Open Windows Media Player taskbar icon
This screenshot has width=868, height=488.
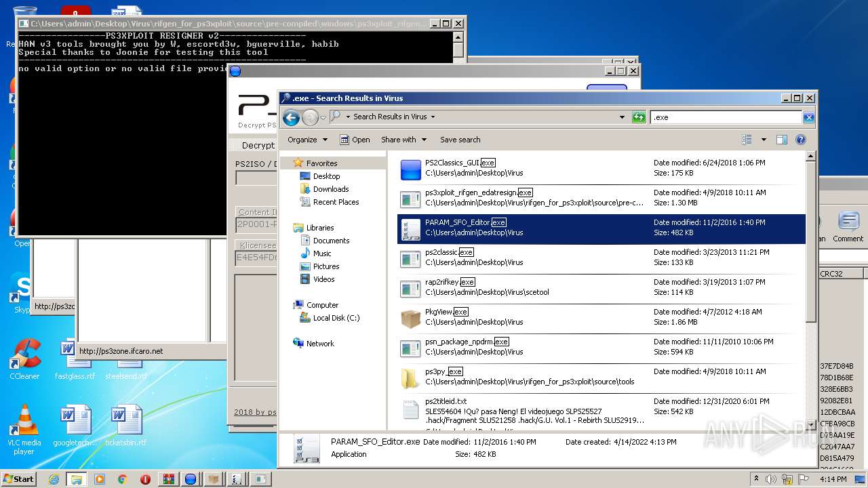coord(100,479)
